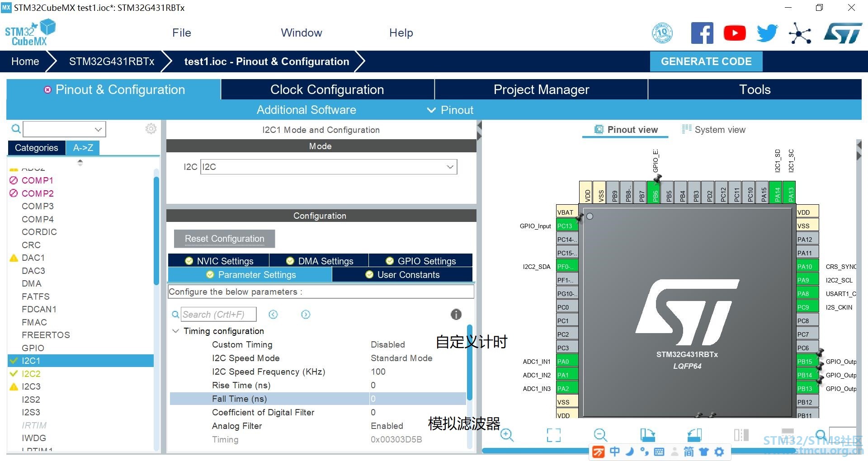Click the Reset Configuration button
Image resolution: width=868 pixels, height=461 pixels.
tap(225, 239)
